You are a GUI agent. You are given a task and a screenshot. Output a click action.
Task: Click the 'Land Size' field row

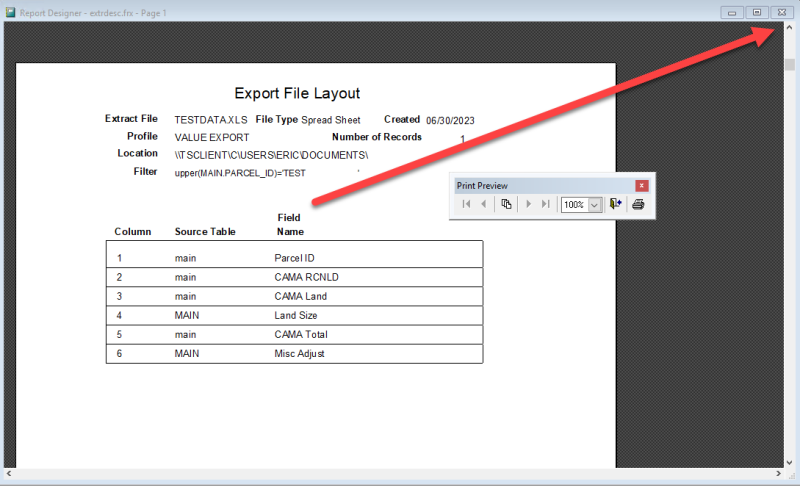(x=294, y=315)
